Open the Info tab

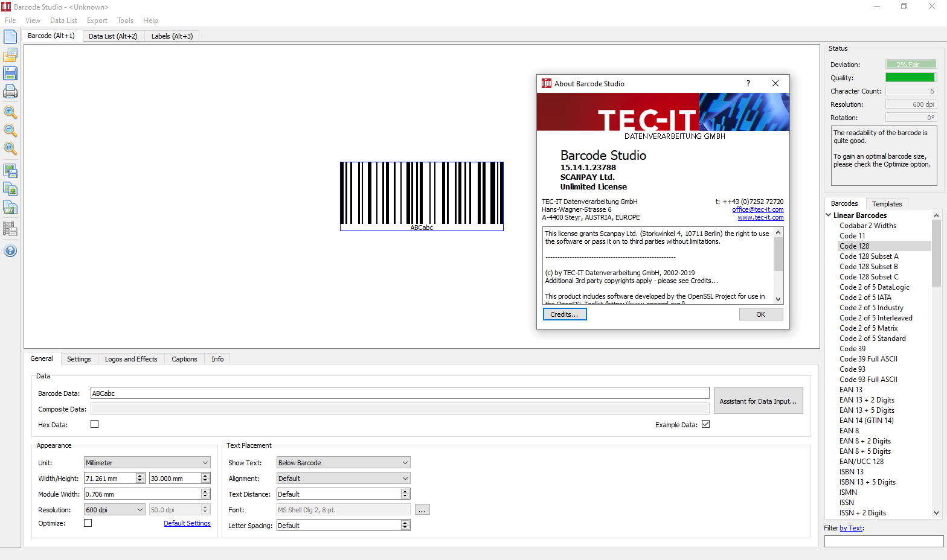click(x=217, y=359)
